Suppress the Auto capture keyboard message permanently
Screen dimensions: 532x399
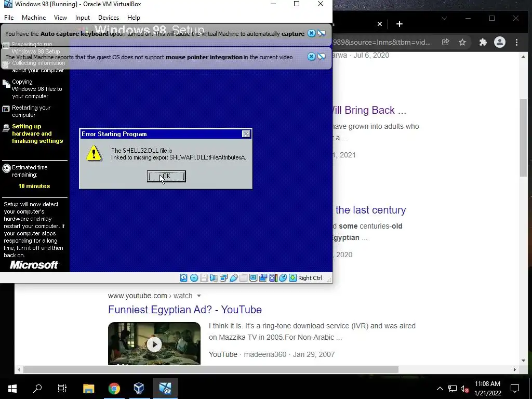tap(321, 33)
